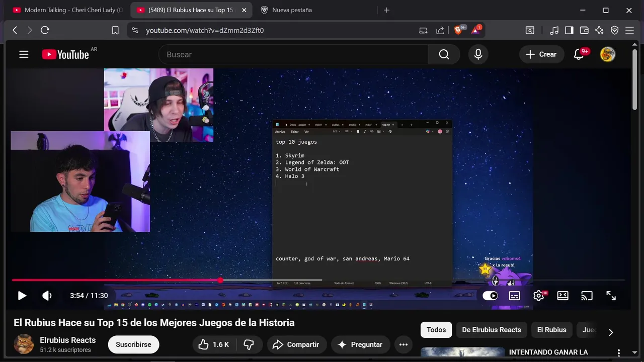644x362 pixels.
Task: Click the progress bar scrubber handle
Action: coord(220,280)
